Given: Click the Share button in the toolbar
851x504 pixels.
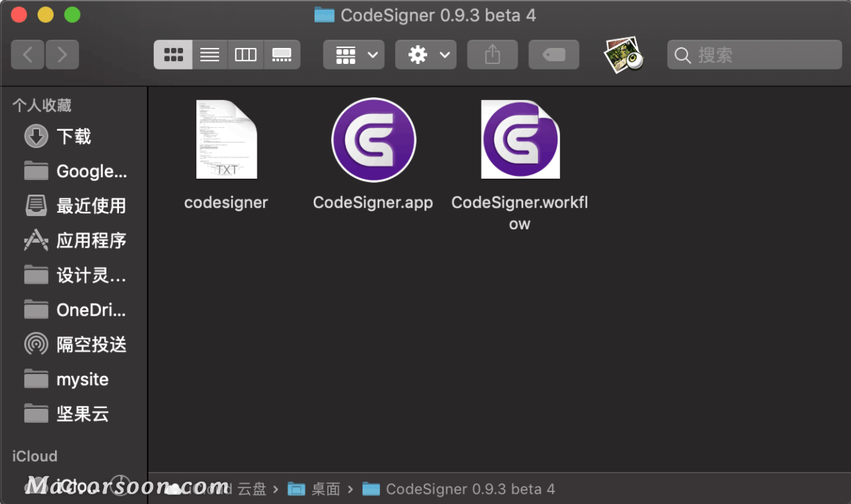Looking at the screenshot, I should 492,54.
